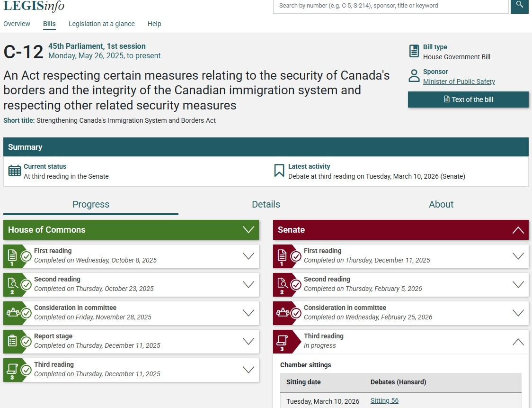Click House of Commons report stage icon
The image size is (532, 408).
(12, 341)
